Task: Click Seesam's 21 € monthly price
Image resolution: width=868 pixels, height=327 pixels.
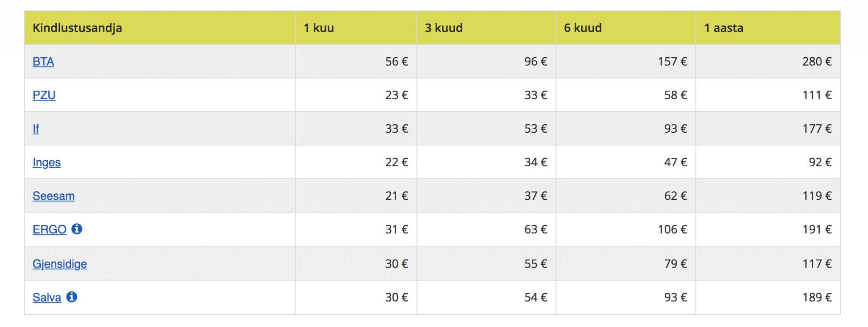Action: pos(396,196)
